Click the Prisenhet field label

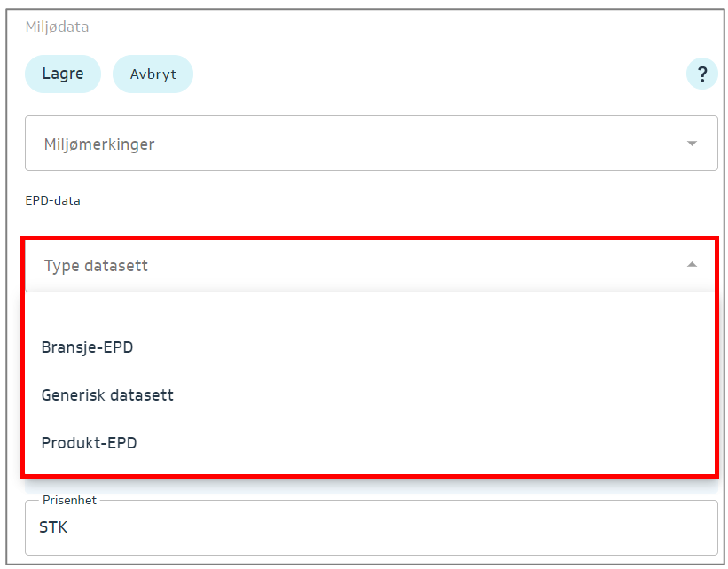69,501
